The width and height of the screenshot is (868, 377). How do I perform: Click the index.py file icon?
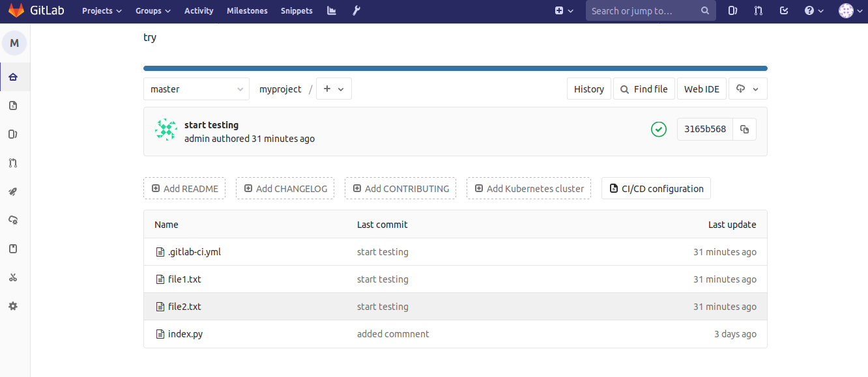[160, 334]
